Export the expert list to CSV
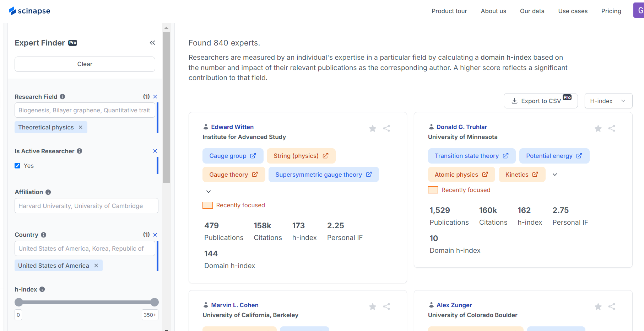The width and height of the screenshot is (644, 331). pos(540,101)
